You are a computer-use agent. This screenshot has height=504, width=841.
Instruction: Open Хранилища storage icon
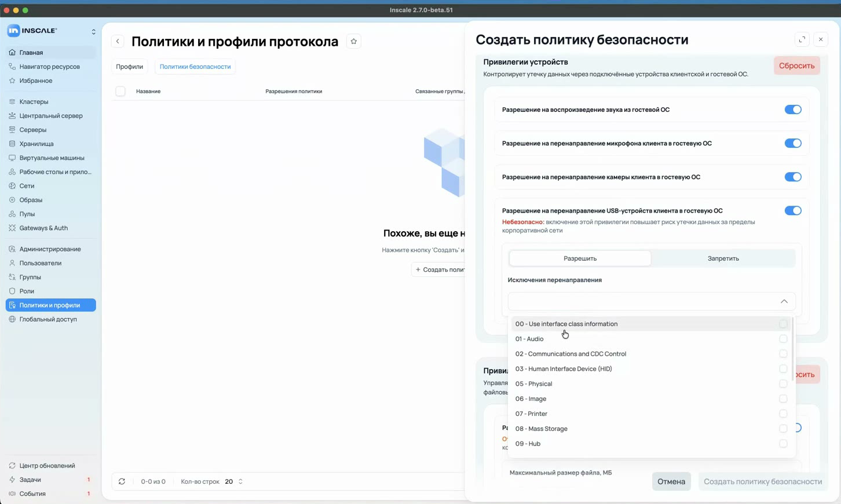tap(12, 144)
